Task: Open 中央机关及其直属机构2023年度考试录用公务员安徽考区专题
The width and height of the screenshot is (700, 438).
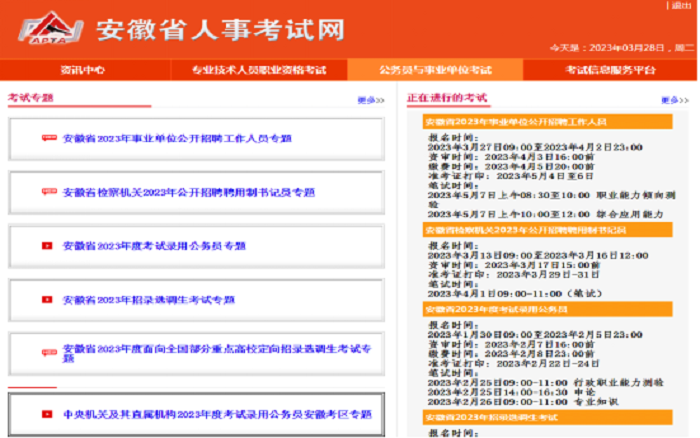Action: [216, 414]
